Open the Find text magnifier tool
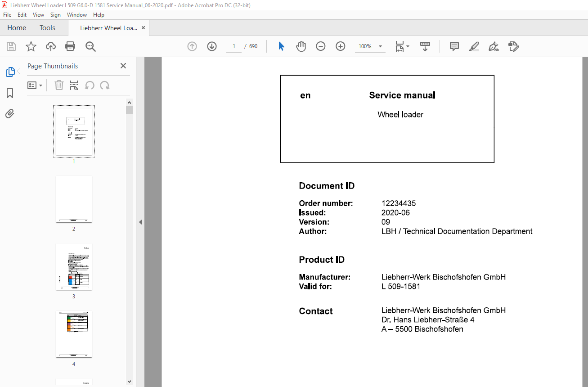 (90, 46)
